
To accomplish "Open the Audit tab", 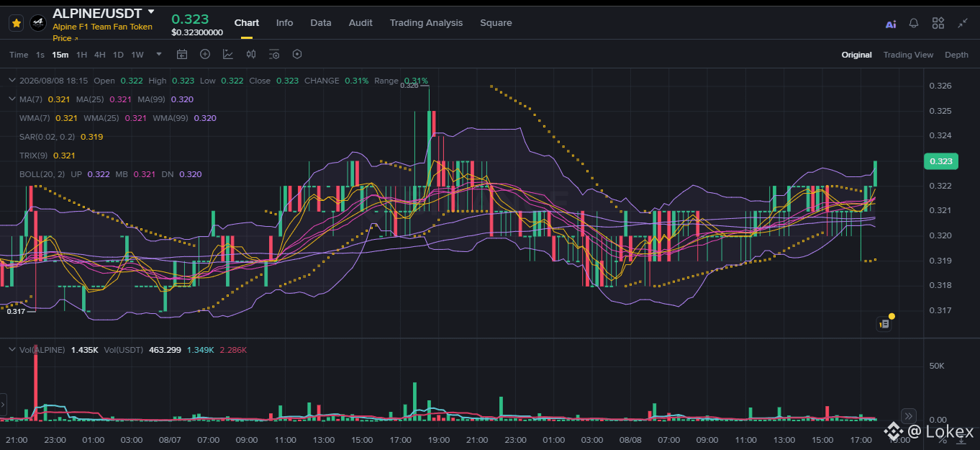I will point(360,23).
